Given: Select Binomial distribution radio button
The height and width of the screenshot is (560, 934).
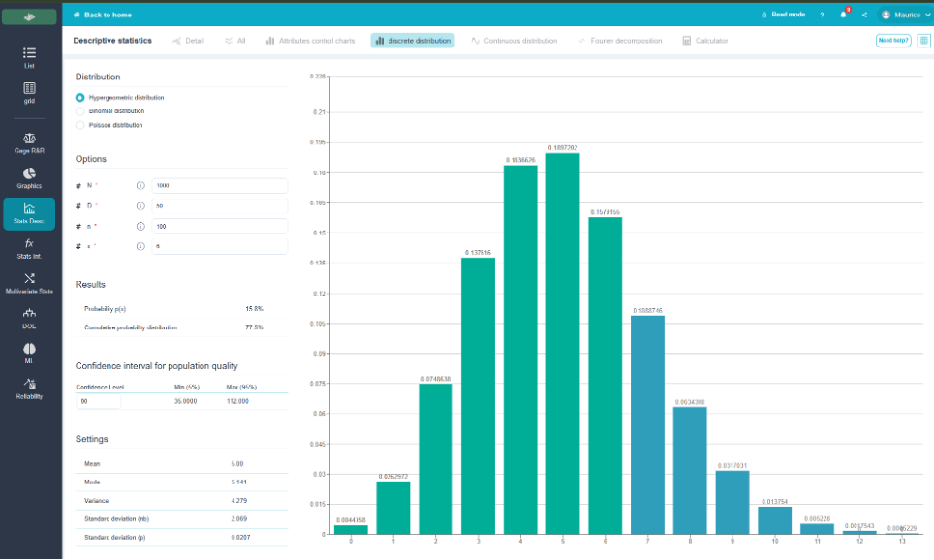Looking at the screenshot, I should pyautogui.click(x=79, y=111).
